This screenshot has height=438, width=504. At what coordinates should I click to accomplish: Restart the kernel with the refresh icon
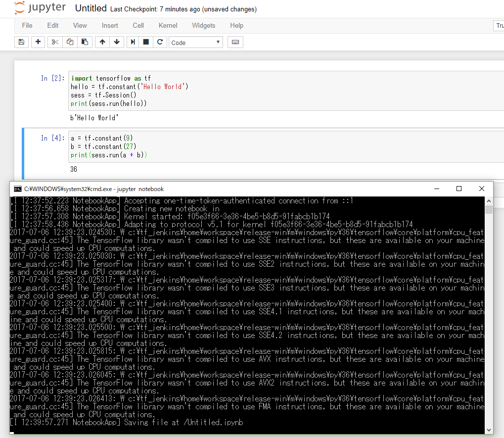(x=159, y=42)
